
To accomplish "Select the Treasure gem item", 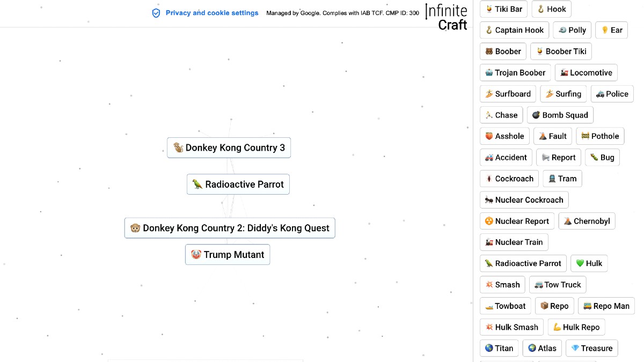I will coord(591,348).
